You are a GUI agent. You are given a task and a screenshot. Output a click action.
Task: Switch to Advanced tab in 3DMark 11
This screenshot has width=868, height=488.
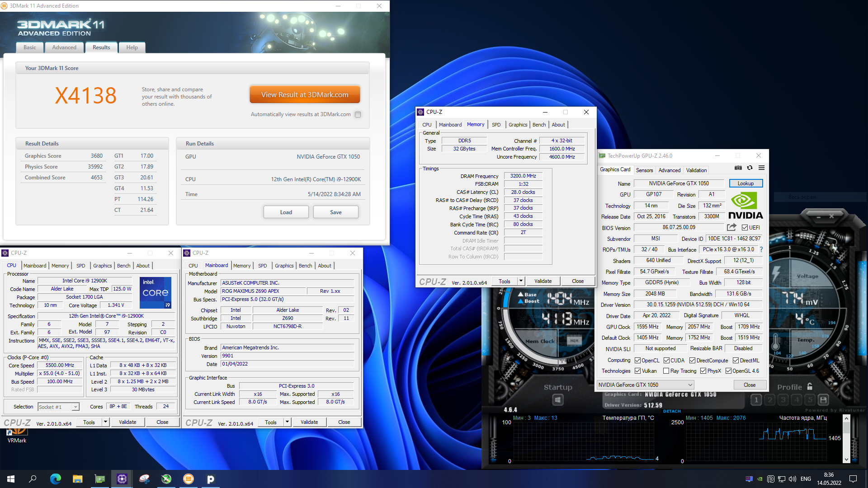64,47
